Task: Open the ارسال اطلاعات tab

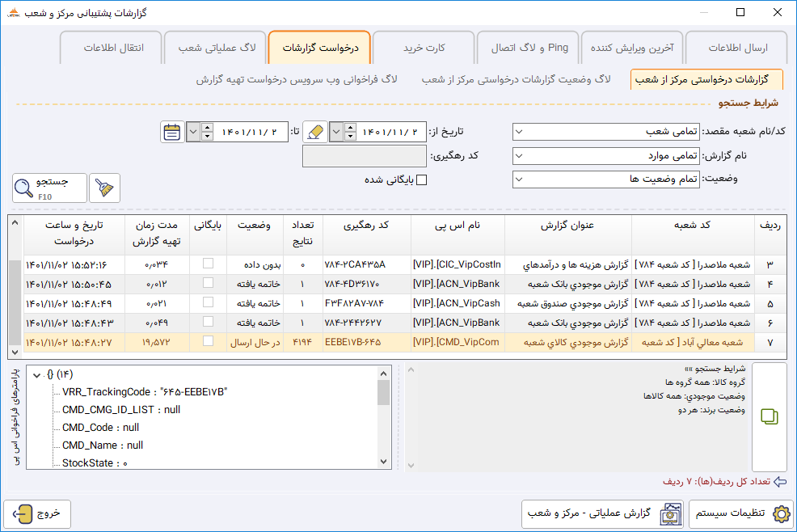Action: click(737, 48)
